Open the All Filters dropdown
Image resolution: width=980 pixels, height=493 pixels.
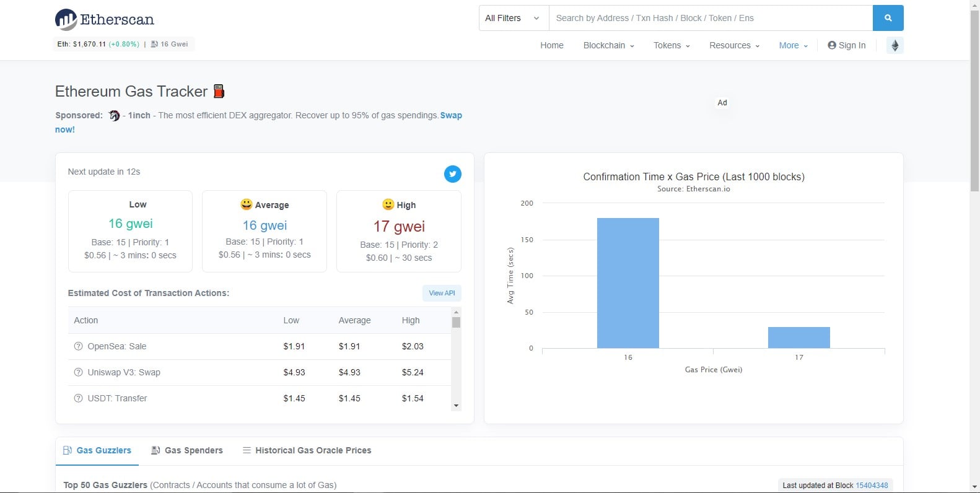pos(514,18)
